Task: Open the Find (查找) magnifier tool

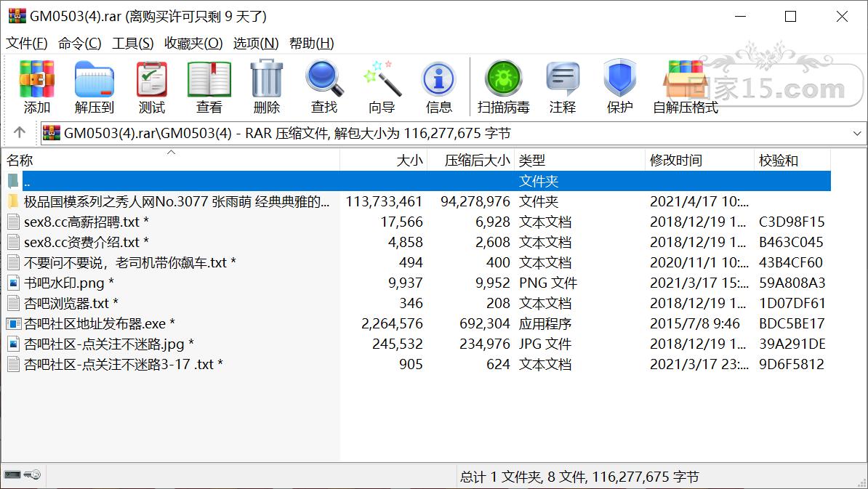Action: [324, 78]
